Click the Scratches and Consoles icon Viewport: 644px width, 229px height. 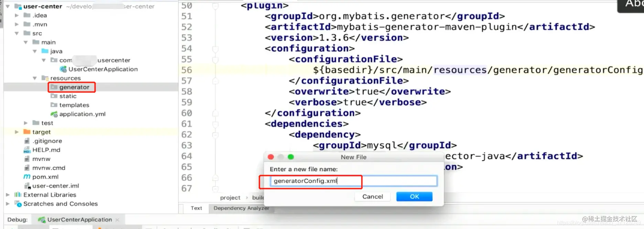[x=18, y=204]
